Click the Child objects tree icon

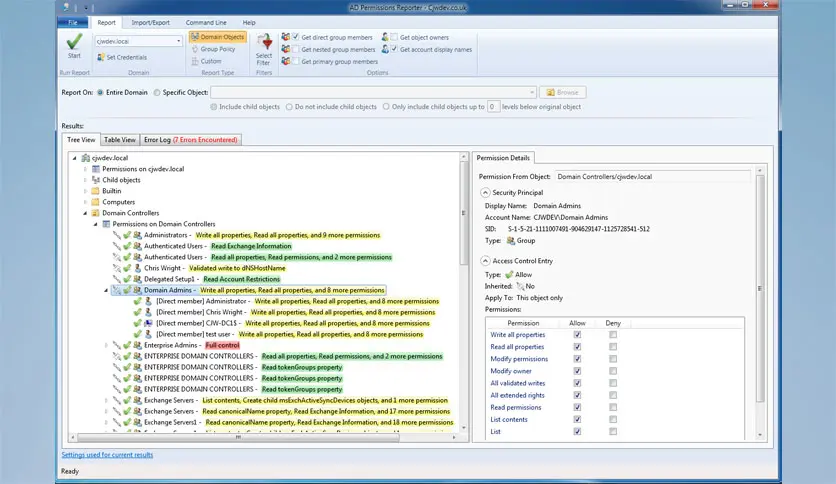[x=95, y=180]
